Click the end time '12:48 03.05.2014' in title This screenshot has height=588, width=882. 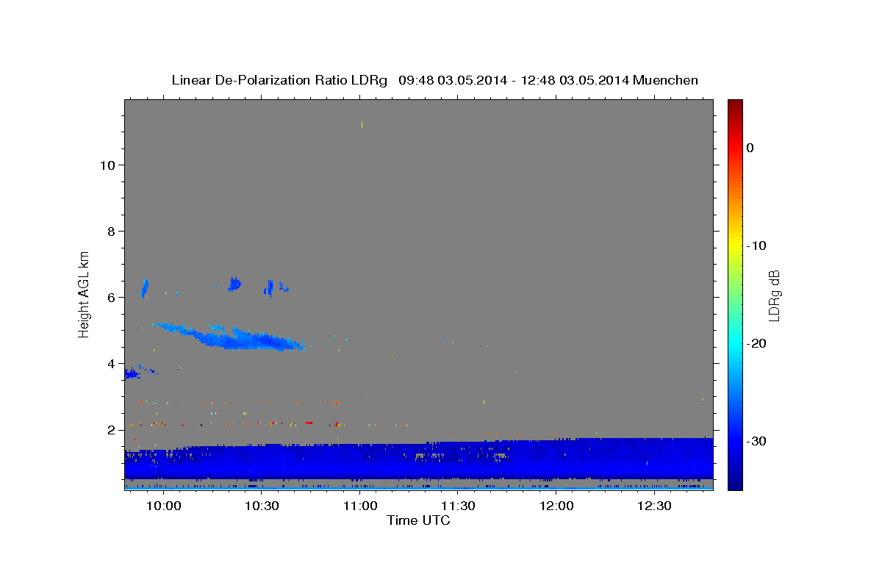coord(574,80)
